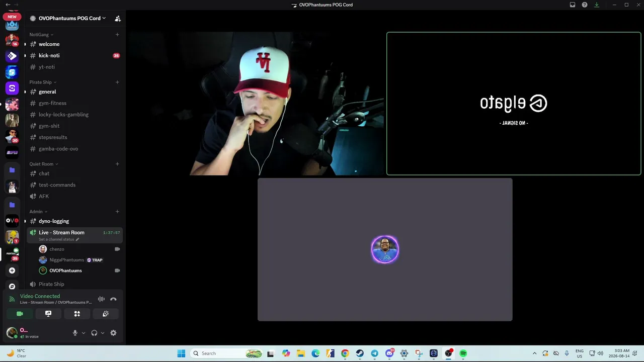Expand headphone output options arrow
Viewport: 644px width, 362px height.
103,333
